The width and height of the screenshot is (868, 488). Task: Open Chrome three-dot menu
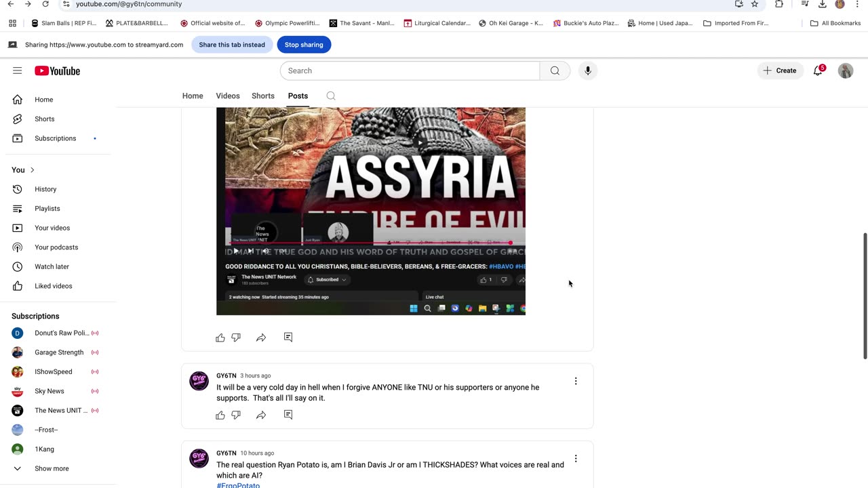(x=858, y=4)
